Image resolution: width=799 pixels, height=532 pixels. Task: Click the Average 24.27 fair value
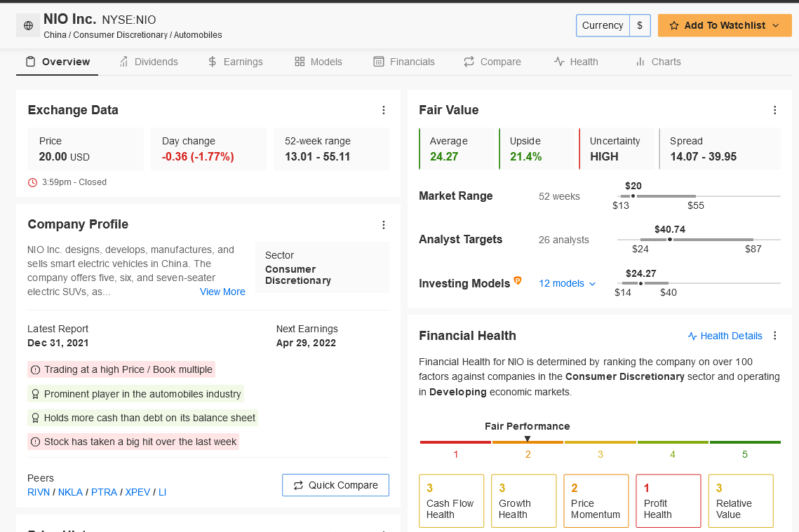tap(444, 157)
